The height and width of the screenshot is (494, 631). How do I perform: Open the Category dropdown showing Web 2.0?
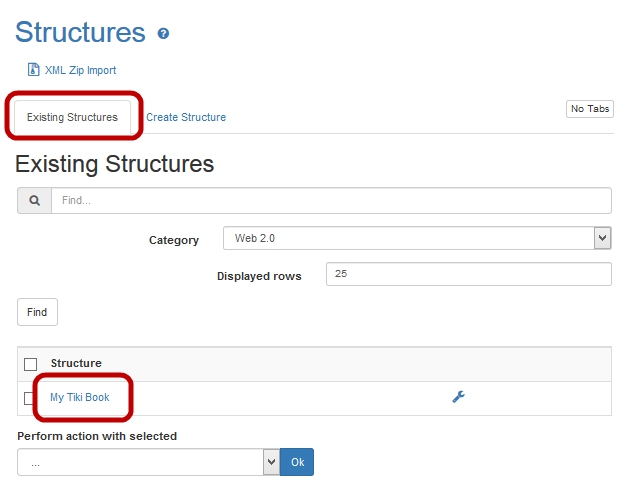point(417,239)
